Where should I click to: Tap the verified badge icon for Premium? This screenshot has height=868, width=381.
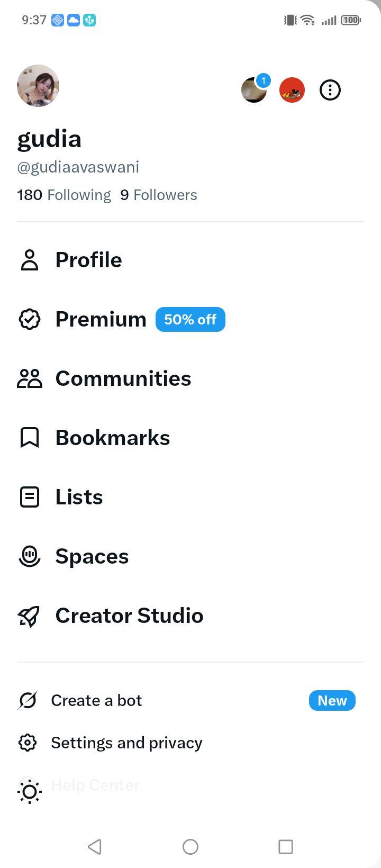(30, 319)
